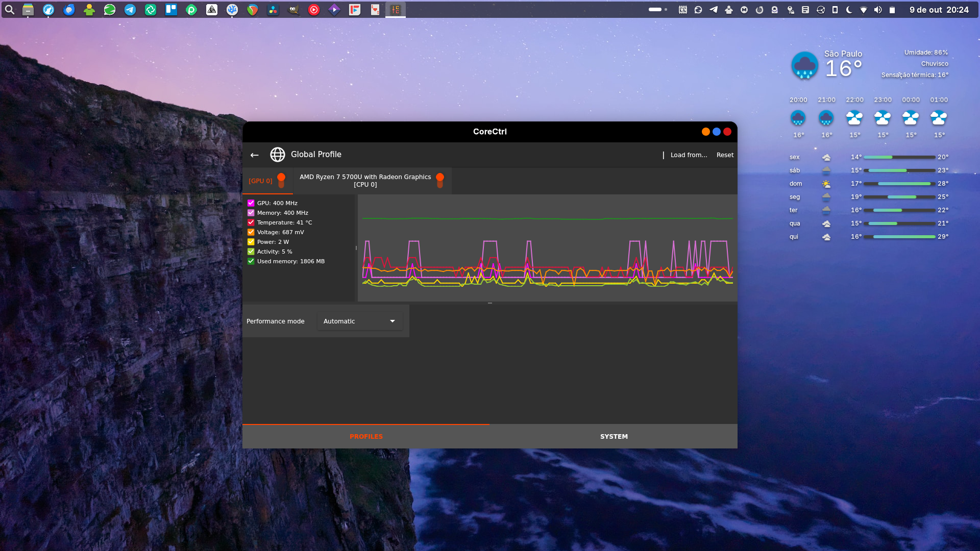Uncheck the GPU: 400 MHz graph checkbox
The width and height of the screenshot is (980, 551).
click(251, 203)
